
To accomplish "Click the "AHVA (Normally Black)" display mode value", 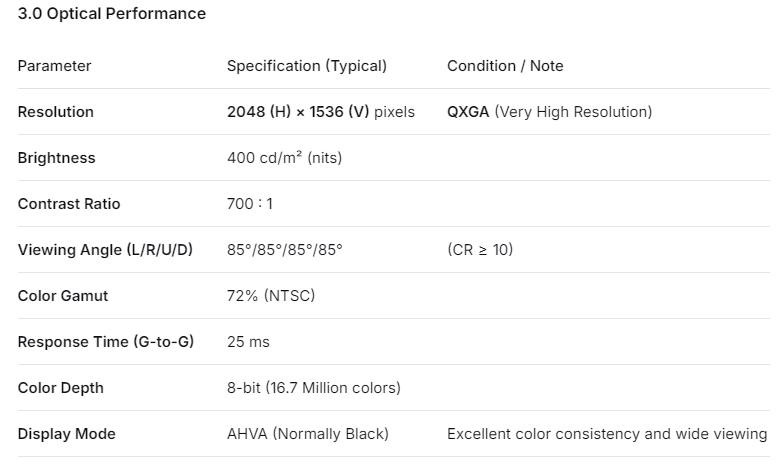I will pos(308,434).
